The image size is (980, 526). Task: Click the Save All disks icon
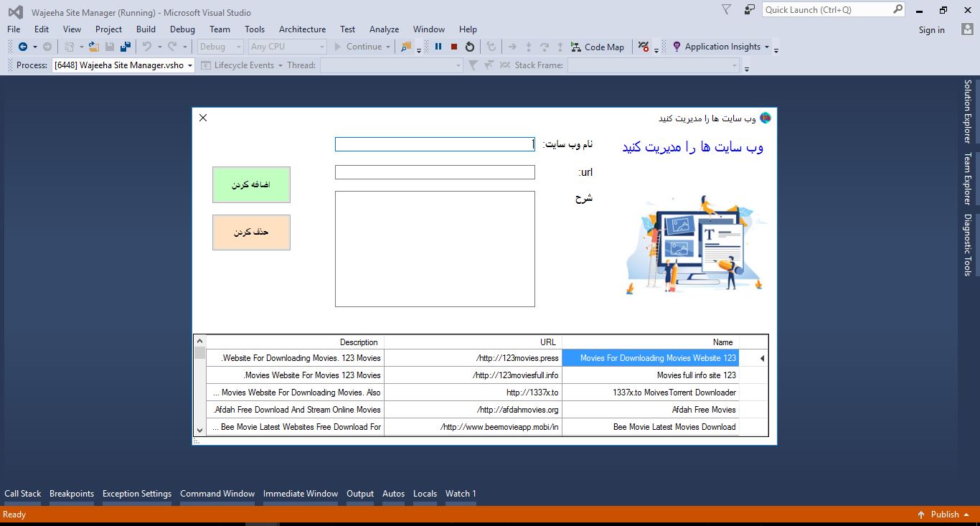[x=126, y=47]
